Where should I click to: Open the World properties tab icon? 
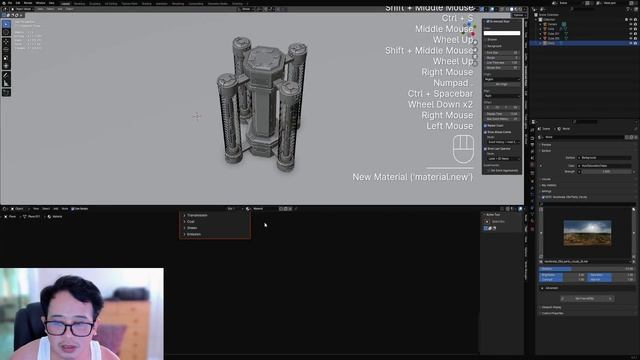click(x=532, y=165)
